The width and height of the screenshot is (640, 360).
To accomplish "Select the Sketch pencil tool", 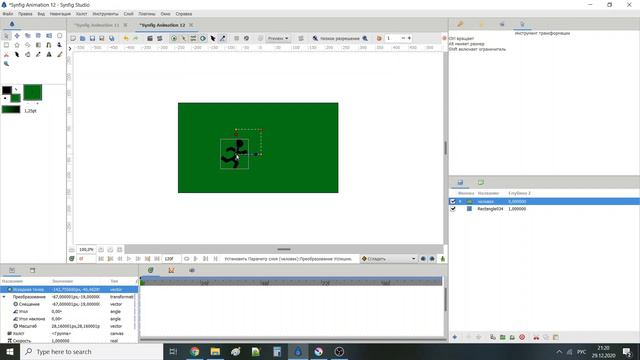I will 59,54.
